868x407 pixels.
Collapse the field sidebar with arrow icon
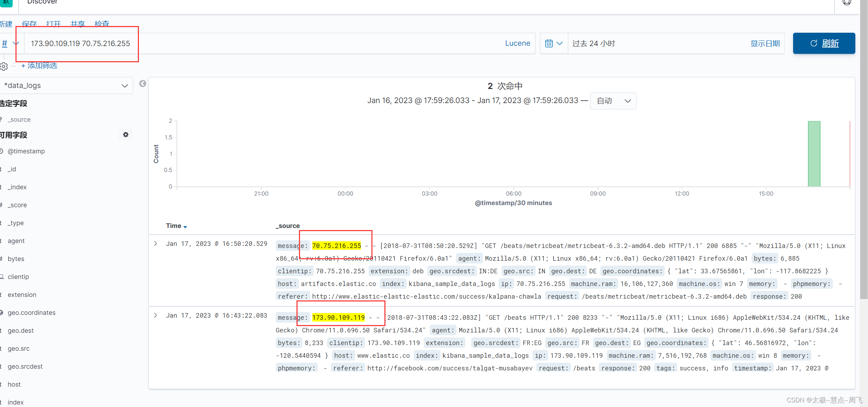point(142,84)
